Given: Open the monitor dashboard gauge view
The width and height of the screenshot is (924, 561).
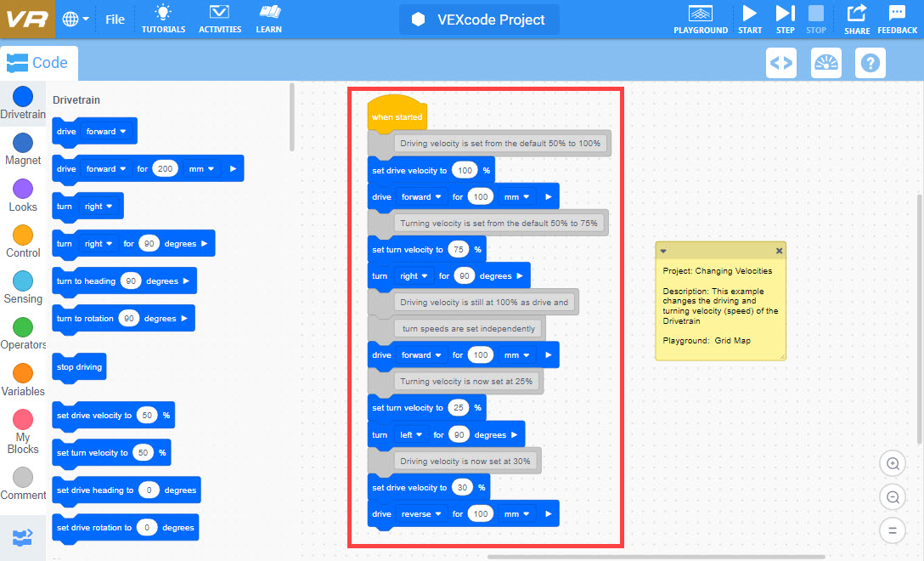Looking at the screenshot, I should [825, 62].
